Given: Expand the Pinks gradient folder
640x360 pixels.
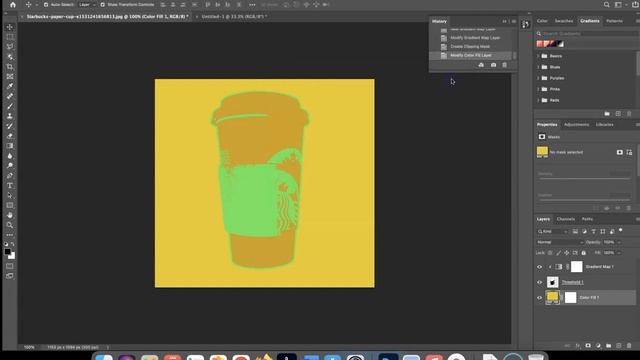Looking at the screenshot, I should pyautogui.click(x=538, y=89).
